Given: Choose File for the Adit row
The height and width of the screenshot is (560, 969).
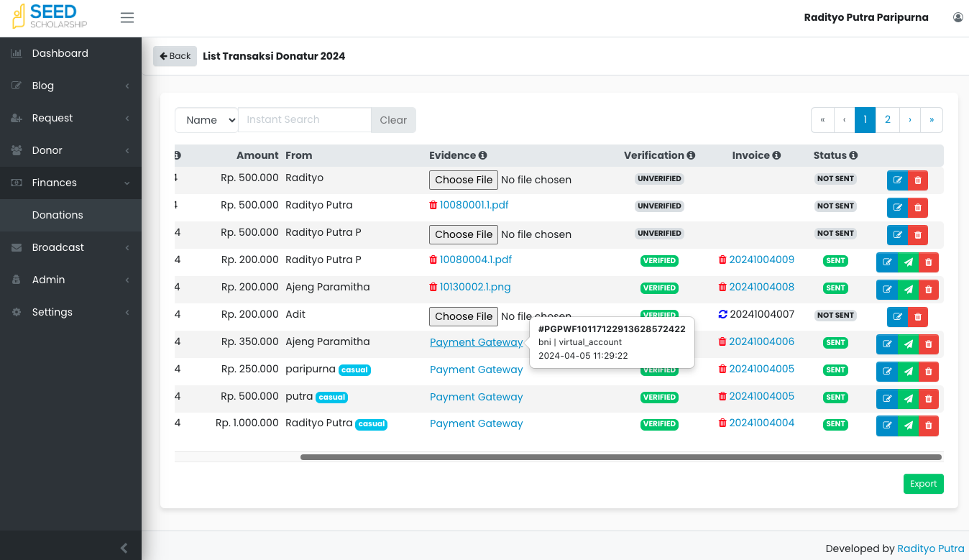Looking at the screenshot, I should tap(464, 316).
